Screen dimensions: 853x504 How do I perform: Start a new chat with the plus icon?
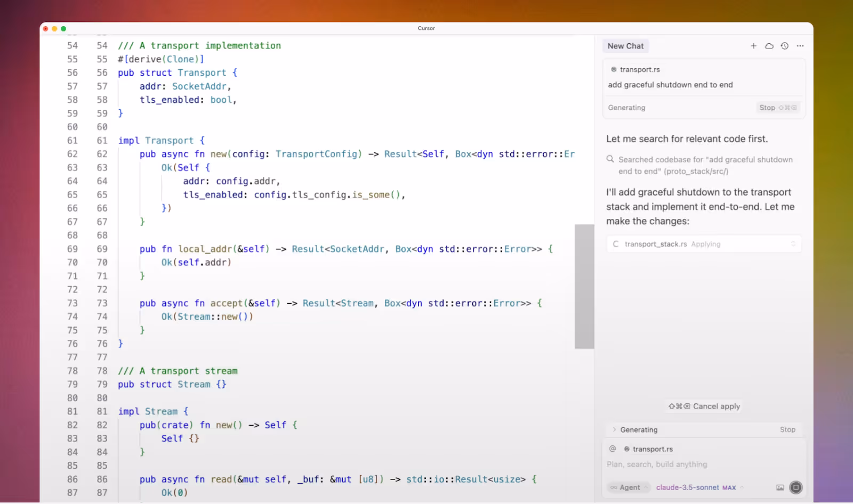[754, 46]
